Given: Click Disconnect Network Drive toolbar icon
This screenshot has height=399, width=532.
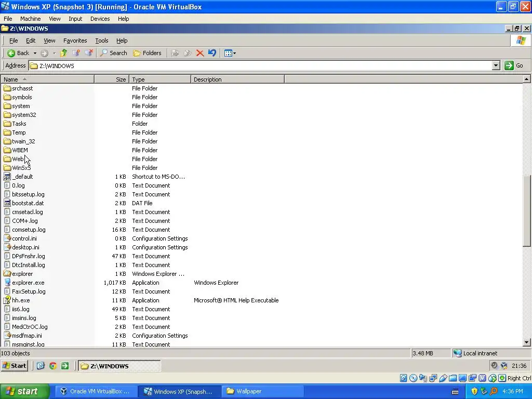Looking at the screenshot, I should [x=89, y=53].
